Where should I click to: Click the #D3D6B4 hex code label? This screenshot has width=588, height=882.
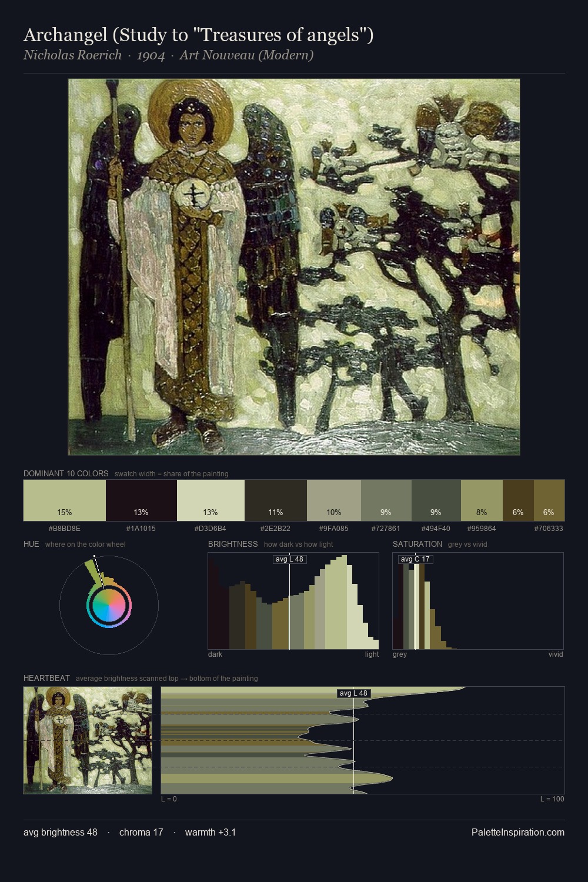coord(211,528)
